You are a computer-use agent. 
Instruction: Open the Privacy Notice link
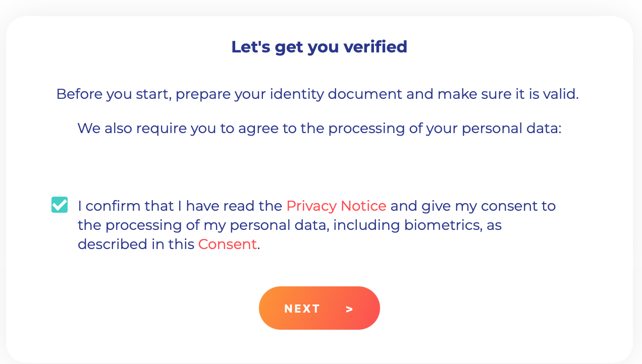pyautogui.click(x=336, y=206)
